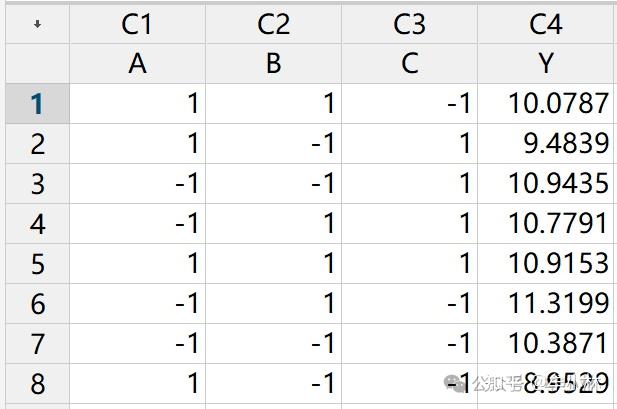Select the Y value 10.9435
The image size is (617, 409).
[x=546, y=184]
